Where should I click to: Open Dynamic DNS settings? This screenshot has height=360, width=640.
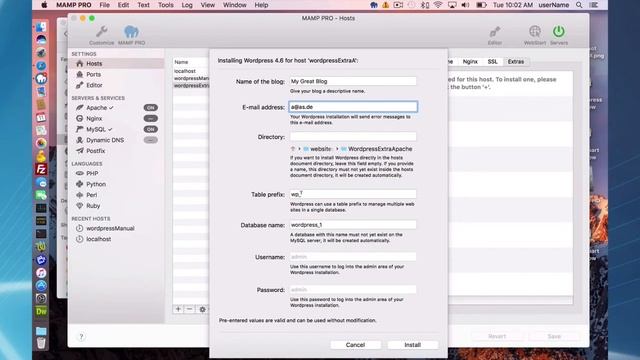point(105,140)
